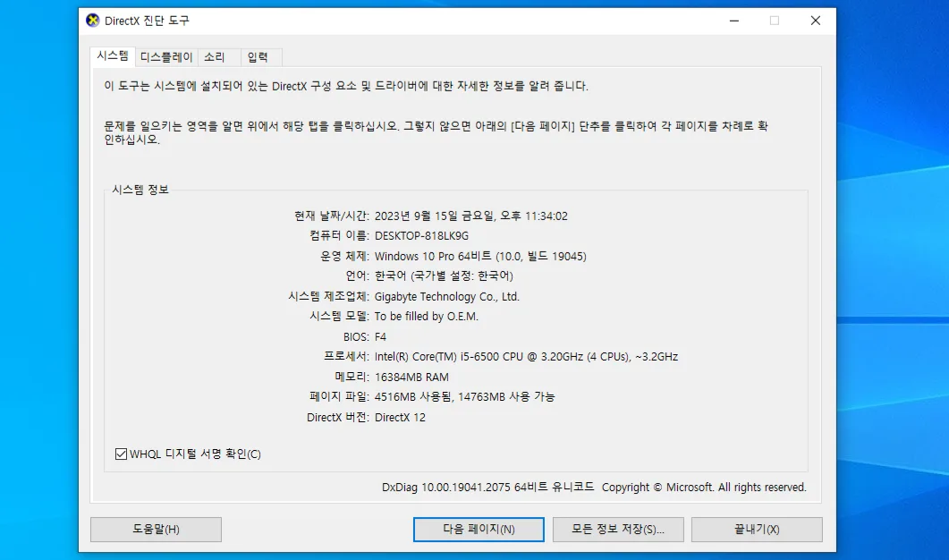This screenshot has width=949, height=560.
Task: Click the date value 2023년 9월 15일 금요일
Action: point(435,216)
